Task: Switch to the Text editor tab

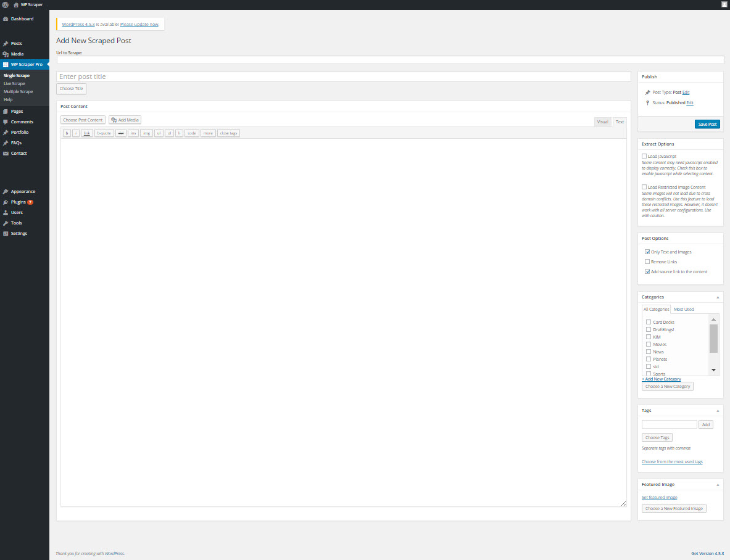Action: point(620,122)
